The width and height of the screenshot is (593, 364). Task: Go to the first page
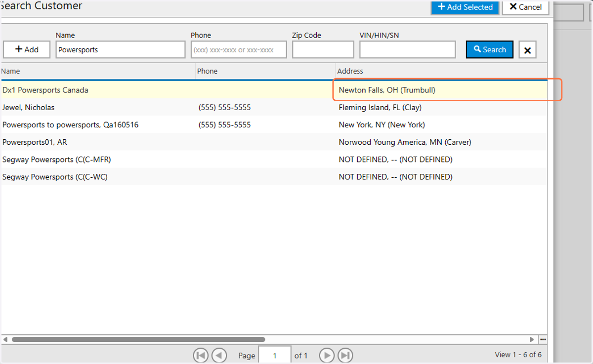(x=201, y=356)
